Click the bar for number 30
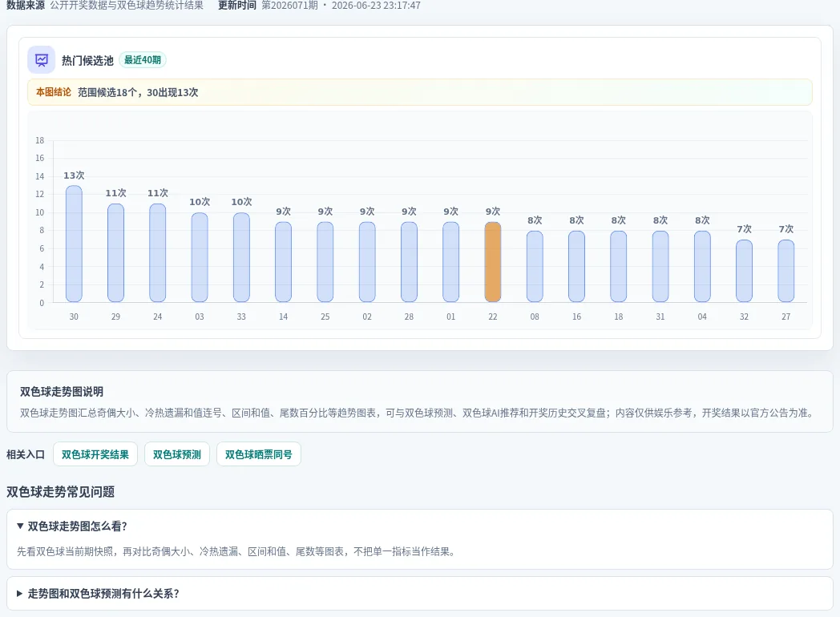 tap(74, 244)
